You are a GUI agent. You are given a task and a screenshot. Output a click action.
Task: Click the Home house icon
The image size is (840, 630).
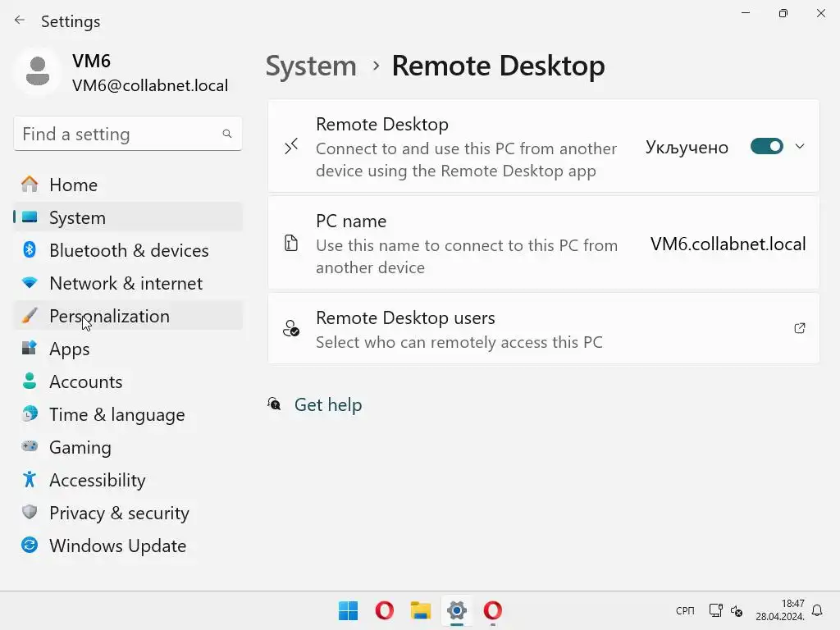tap(30, 185)
